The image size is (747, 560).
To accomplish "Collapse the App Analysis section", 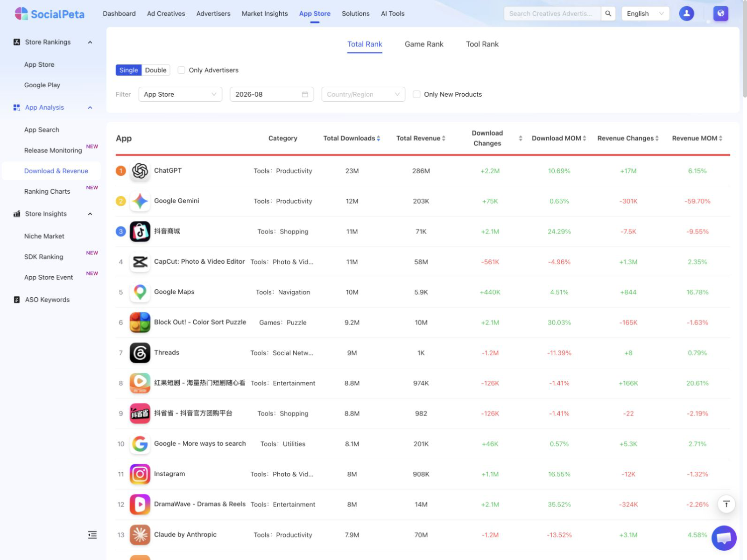I will pyautogui.click(x=90, y=107).
